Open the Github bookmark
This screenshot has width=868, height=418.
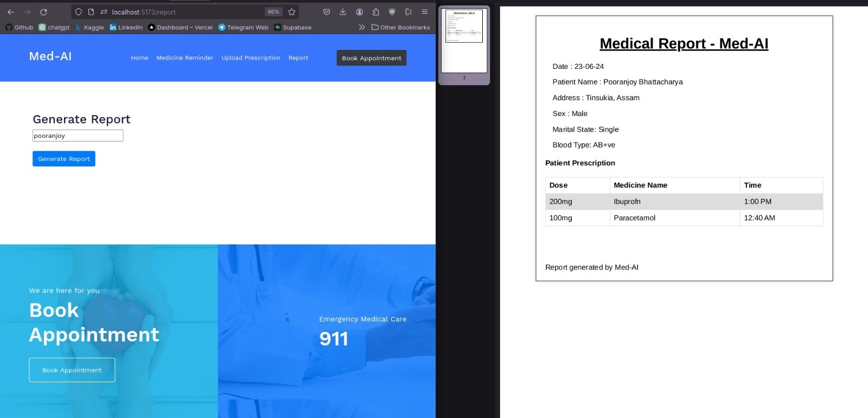click(x=20, y=27)
